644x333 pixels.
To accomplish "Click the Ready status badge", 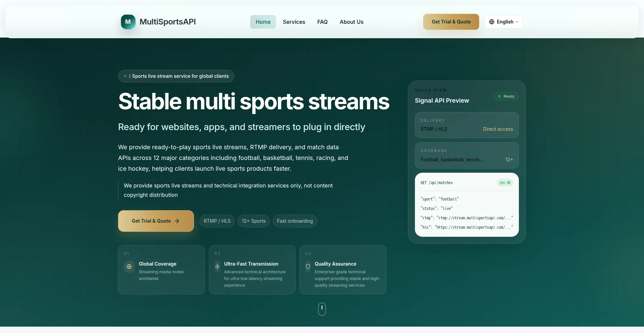I will click(x=506, y=96).
